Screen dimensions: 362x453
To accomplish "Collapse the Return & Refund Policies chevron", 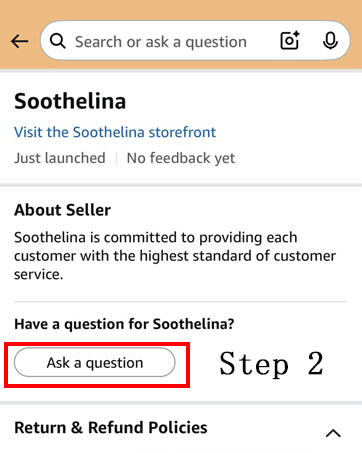I will coord(333,433).
